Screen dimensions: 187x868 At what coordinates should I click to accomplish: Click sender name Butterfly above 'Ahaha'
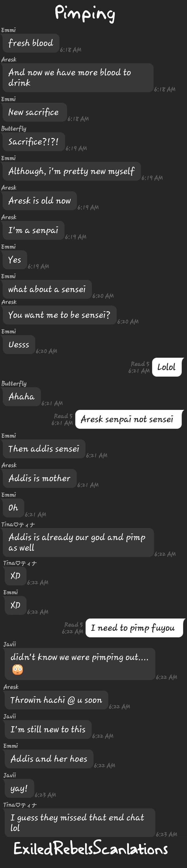pos(14,383)
